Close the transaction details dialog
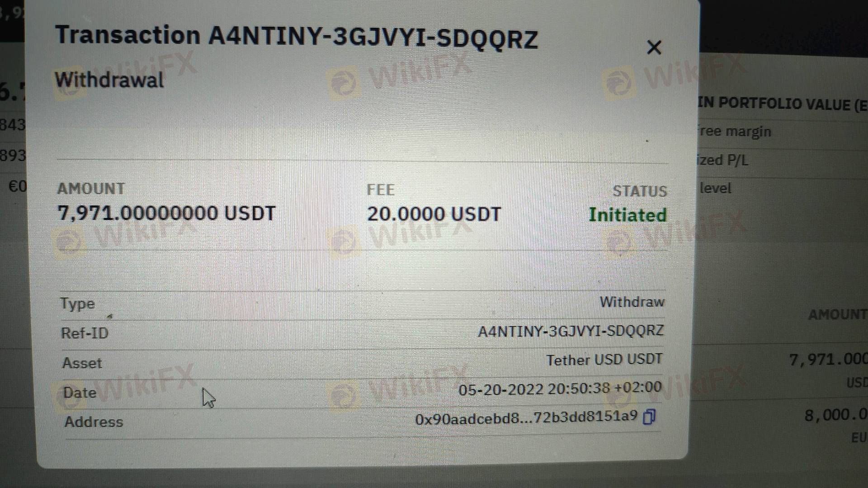The height and width of the screenshot is (488, 868). click(654, 47)
